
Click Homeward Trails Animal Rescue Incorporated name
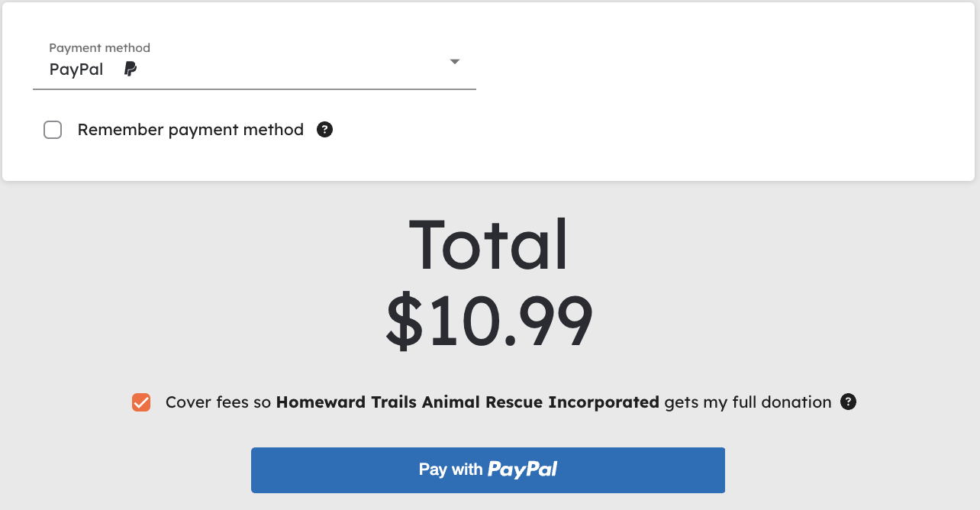[468, 402]
